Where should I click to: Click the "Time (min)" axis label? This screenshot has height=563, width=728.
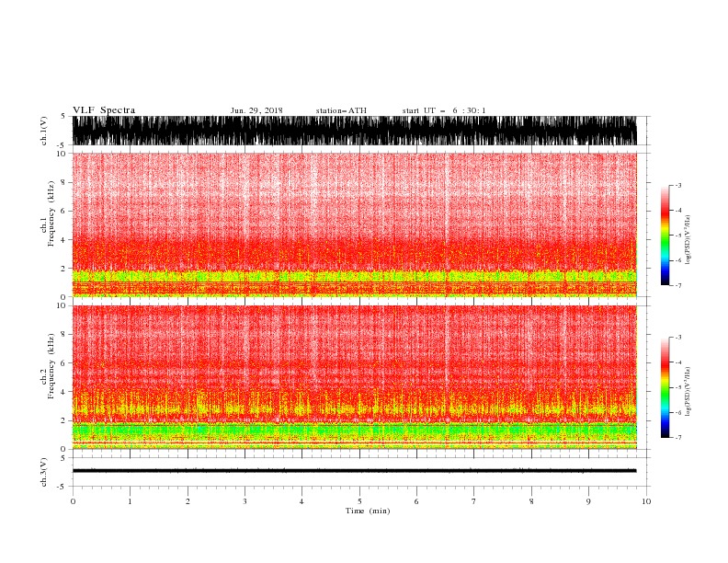pyautogui.click(x=368, y=511)
